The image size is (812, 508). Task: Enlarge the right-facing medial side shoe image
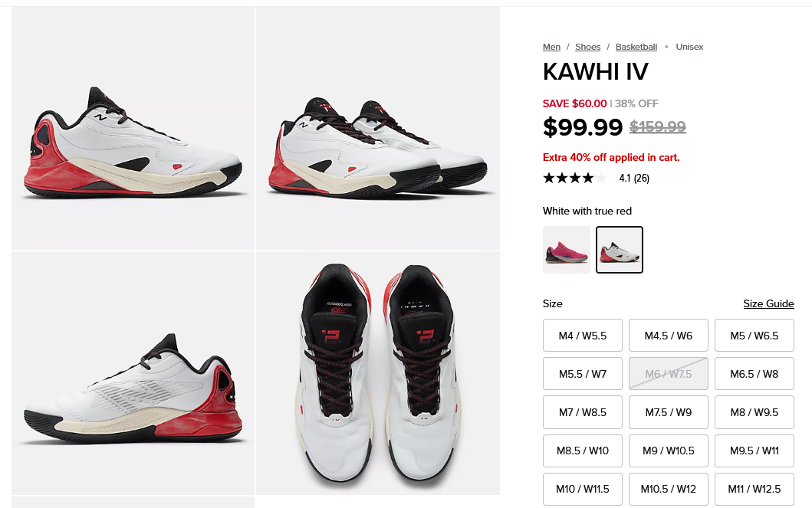(x=133, y=373)
